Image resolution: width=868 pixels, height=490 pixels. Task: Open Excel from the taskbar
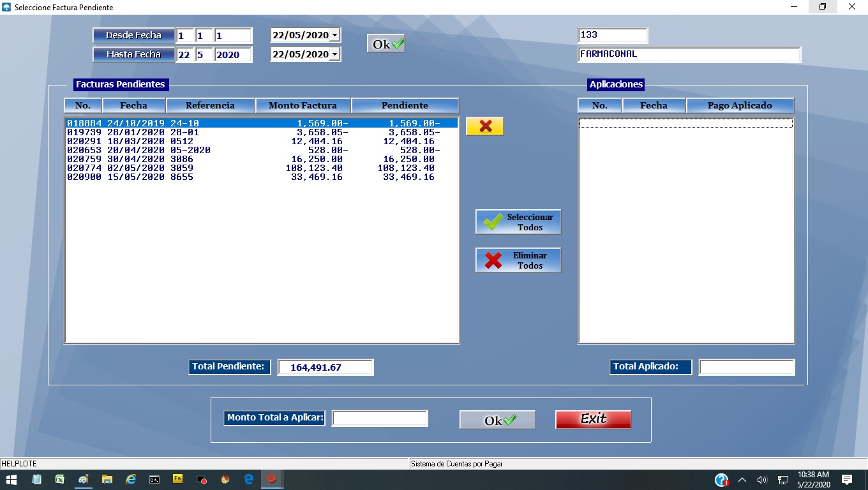coord(59,479)
